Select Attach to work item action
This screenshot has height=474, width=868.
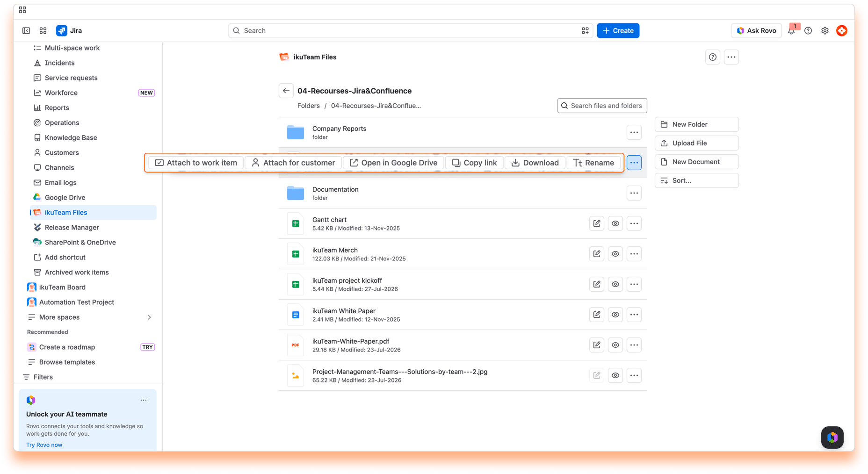coord(196,163)
